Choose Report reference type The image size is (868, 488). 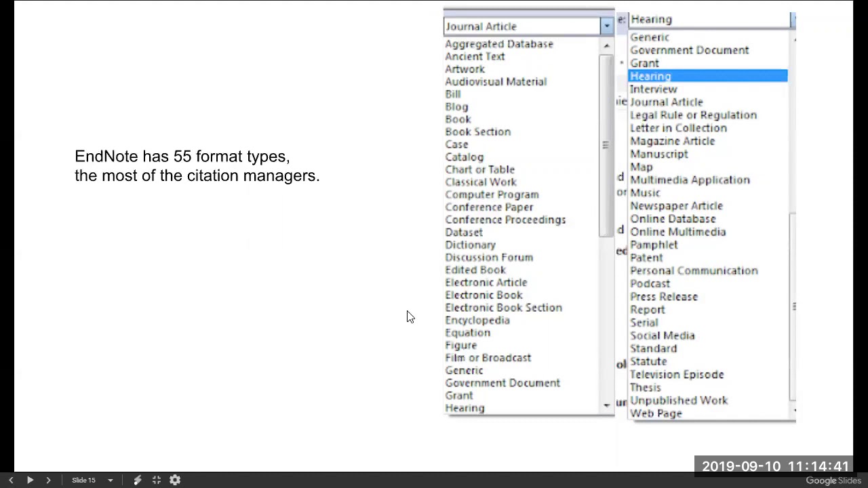(x=647, y=309)
